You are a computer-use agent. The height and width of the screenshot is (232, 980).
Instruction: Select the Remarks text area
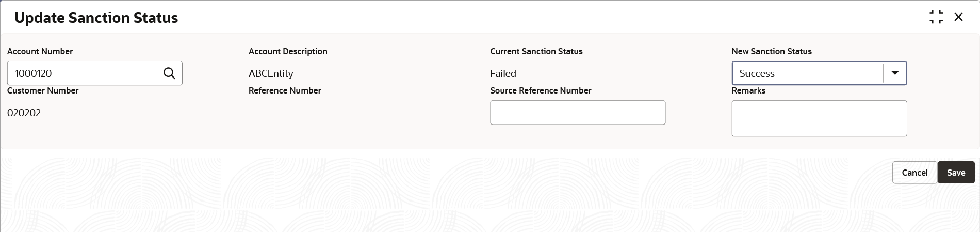pyautogui.click(x=819, y=118)
